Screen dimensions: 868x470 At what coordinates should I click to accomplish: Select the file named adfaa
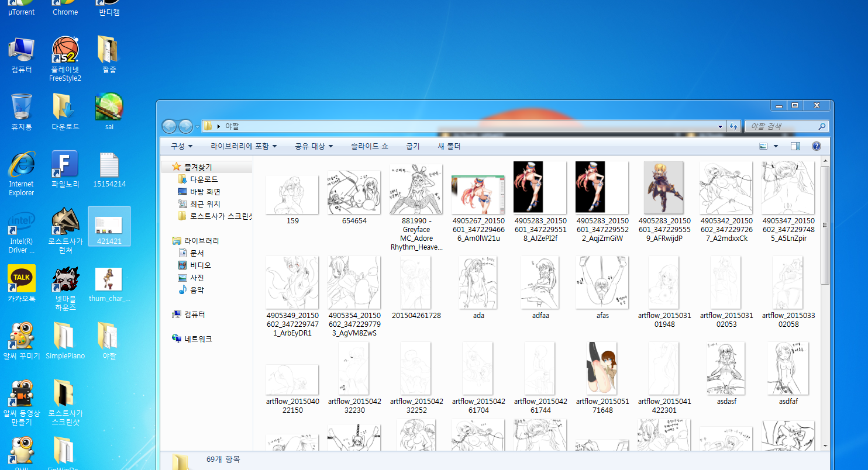point(540,288)
